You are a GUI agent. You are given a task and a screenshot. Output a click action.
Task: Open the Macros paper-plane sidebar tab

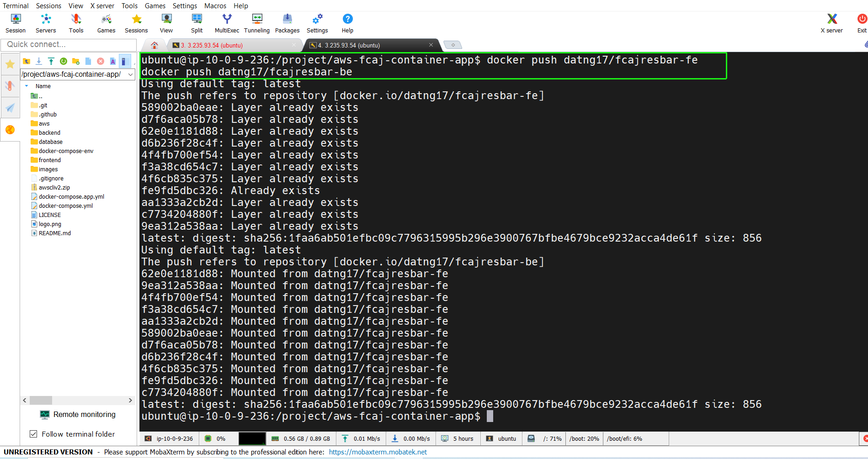coord(10,108)
